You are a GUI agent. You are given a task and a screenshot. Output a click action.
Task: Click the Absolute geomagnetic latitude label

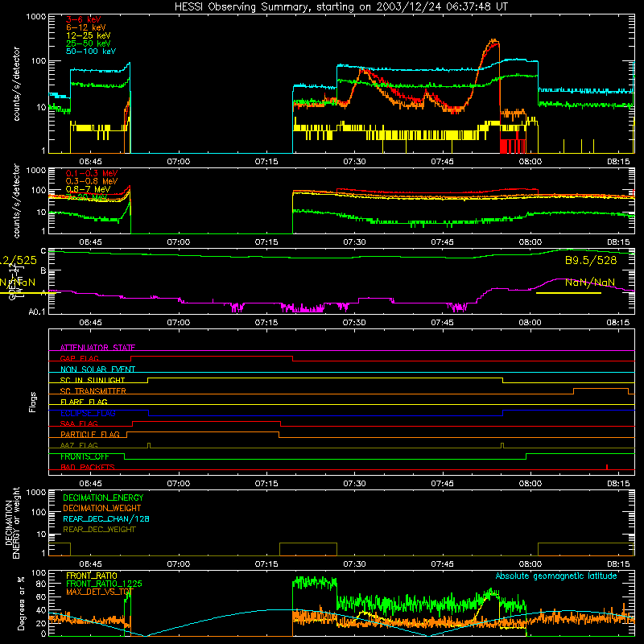(x=556, y=576)
